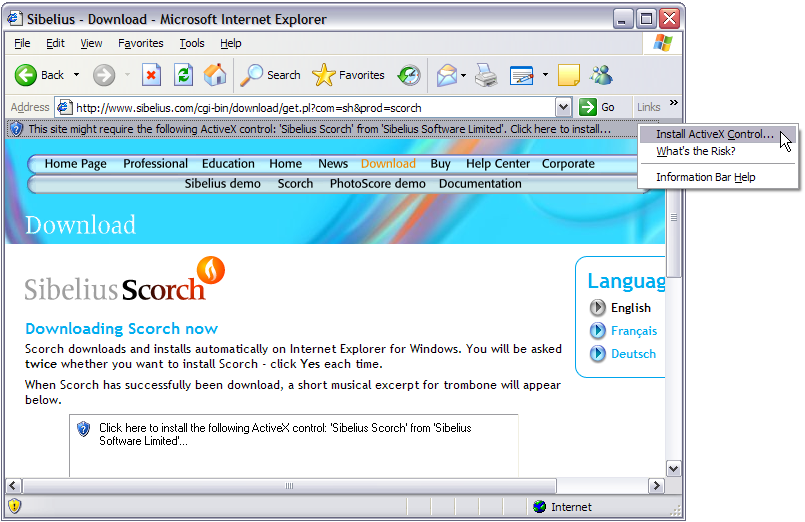Stop page loading with red X icon
This screenshot has height=522, width=805.
click(151, 75)
